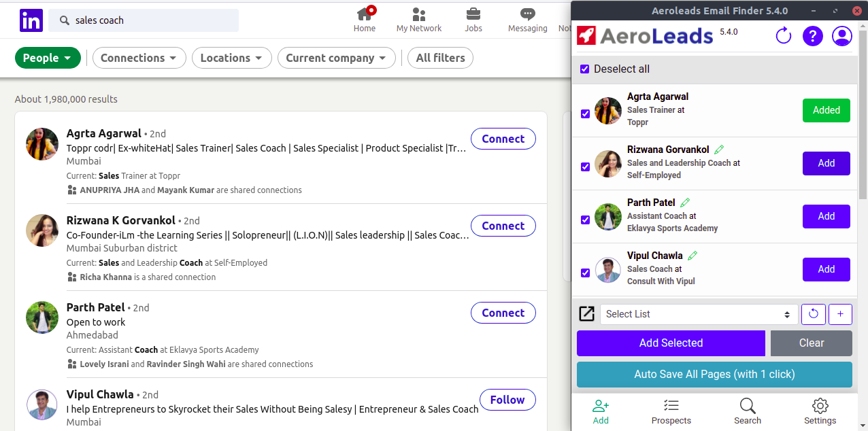Uncheck Rizwana Gorvankol in AeroLeads list

point(585,167)
